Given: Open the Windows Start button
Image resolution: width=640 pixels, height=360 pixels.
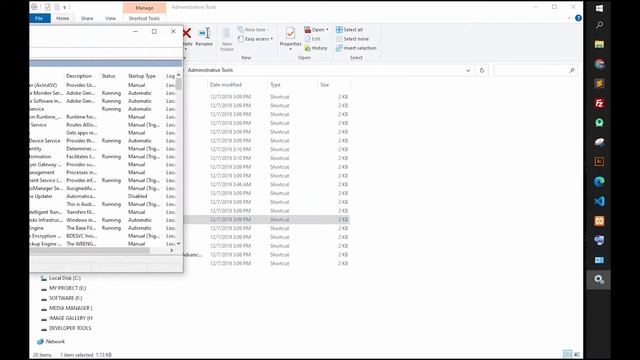Looking at the screenshot, I should tap(599, 8).
